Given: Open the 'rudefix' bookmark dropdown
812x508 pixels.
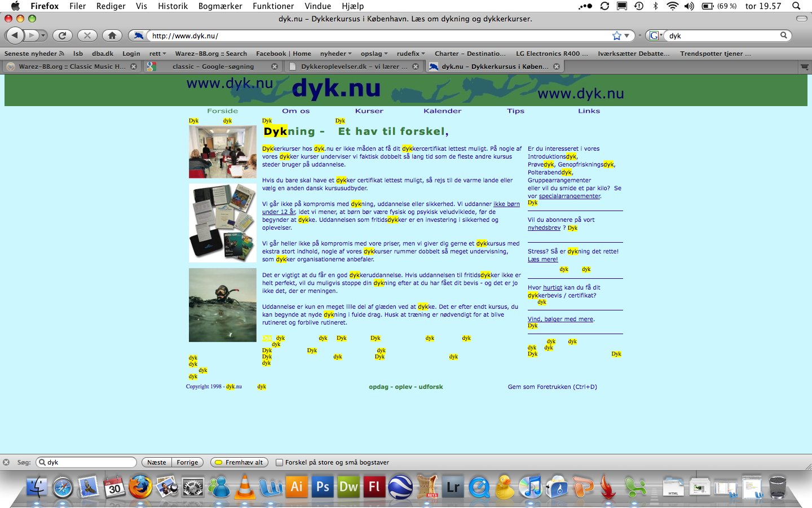Looking at the screenshot, I should pyautogui.click(x=411, y=54).
